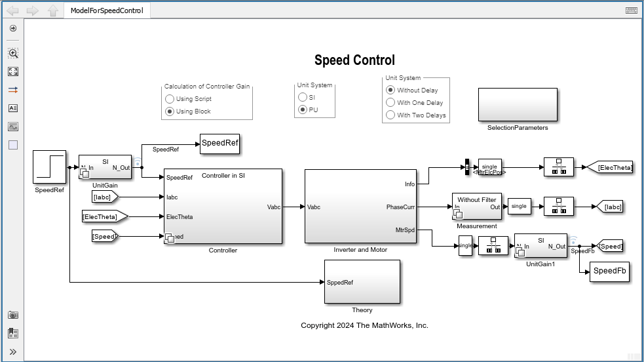
Task: Select the Using Script radio button
Action: tap(170, 99)
